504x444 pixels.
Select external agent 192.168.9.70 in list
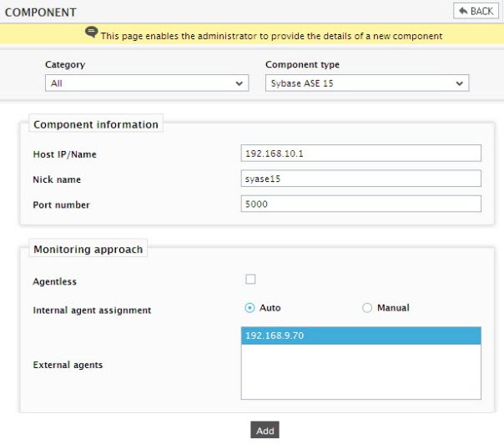coord(361,336)
